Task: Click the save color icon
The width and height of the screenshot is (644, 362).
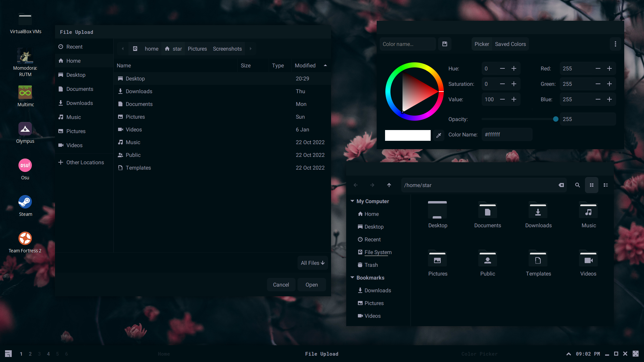Action: [445, 44]
